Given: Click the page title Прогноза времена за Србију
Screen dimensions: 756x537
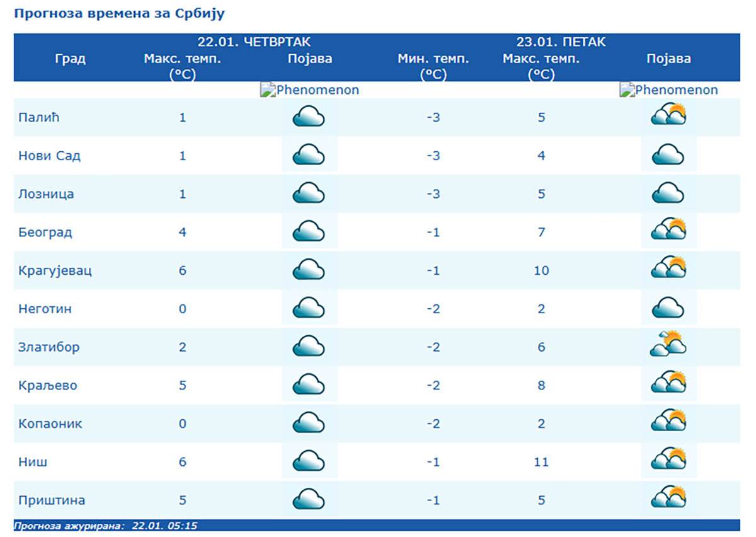Looking at the screenshot, I should 119,13.
